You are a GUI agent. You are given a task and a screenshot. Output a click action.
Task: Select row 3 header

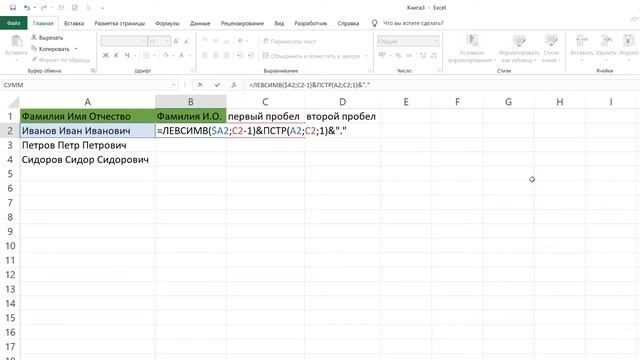pos(10,145)
